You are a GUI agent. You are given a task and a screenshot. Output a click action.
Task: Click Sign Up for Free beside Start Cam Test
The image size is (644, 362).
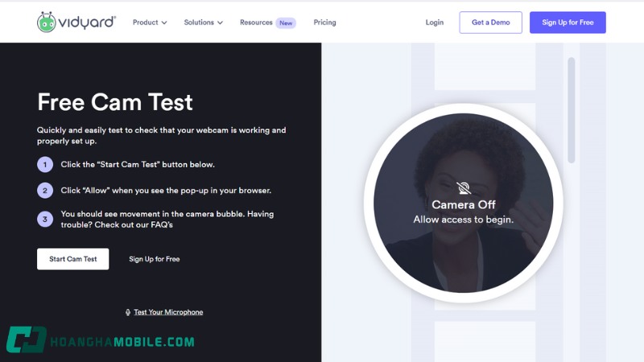[155, 259]
